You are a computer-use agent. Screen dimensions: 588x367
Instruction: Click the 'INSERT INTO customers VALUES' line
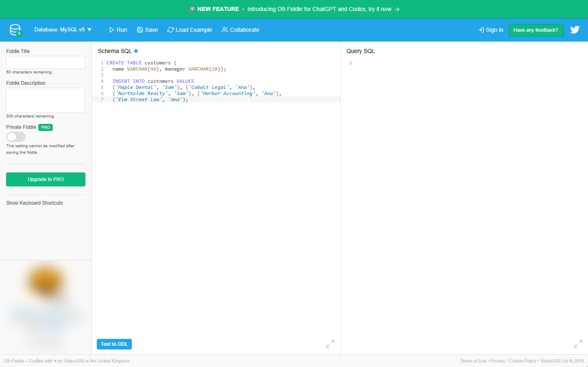153,81
